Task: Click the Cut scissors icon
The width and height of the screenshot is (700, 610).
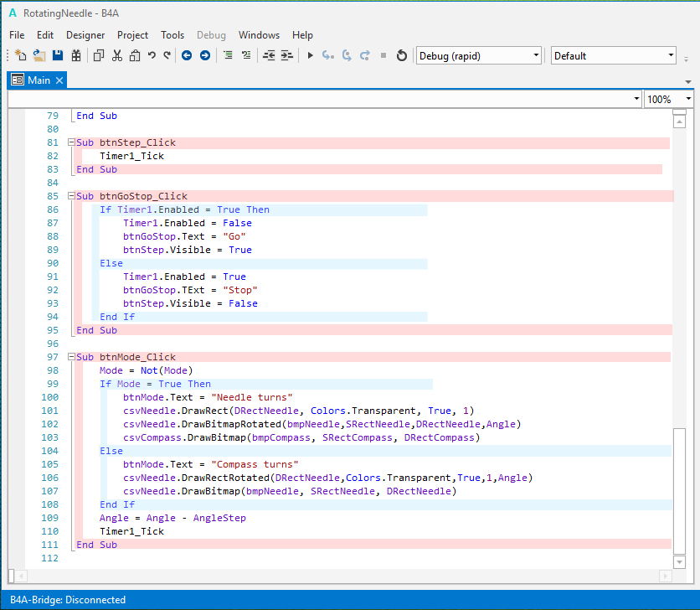Action: tap(116, 55)
